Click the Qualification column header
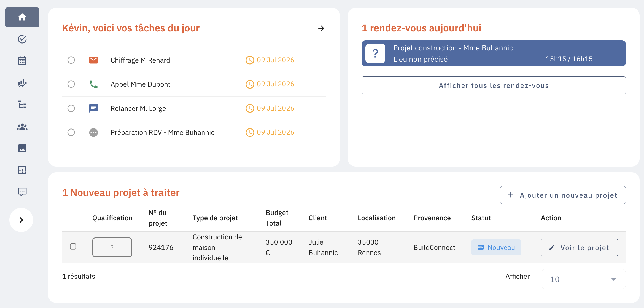Viewport: 644px width, 308px height. click(112, 218)
